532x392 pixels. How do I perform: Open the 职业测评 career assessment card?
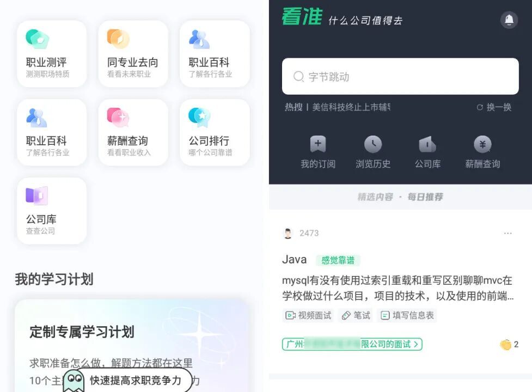52,54
